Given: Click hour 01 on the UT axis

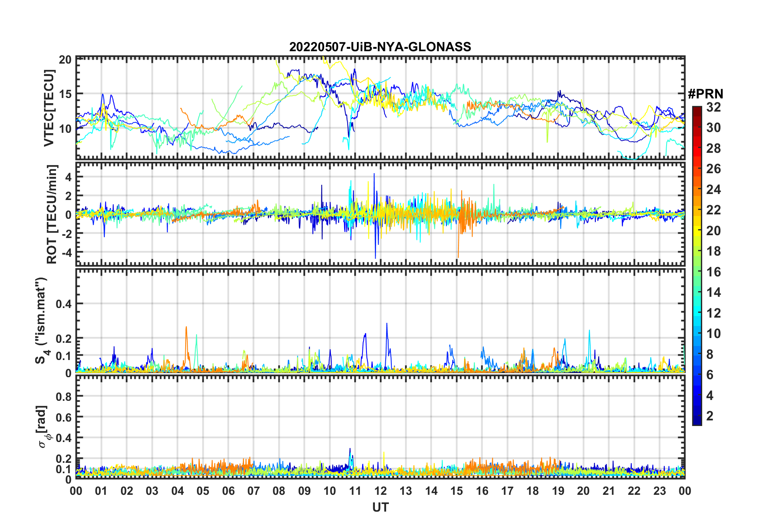Looking at the screenshot, I should pos(102,491).
